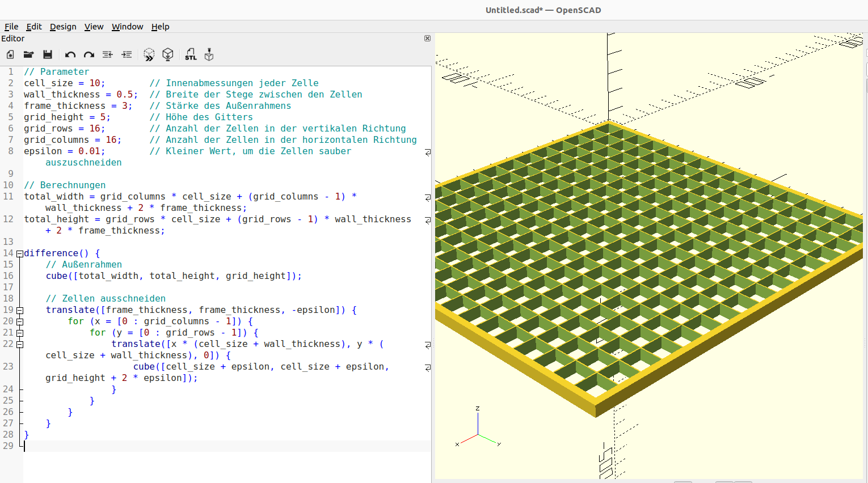
Task: Indent the selected code
Action: (x=127, y=54)
